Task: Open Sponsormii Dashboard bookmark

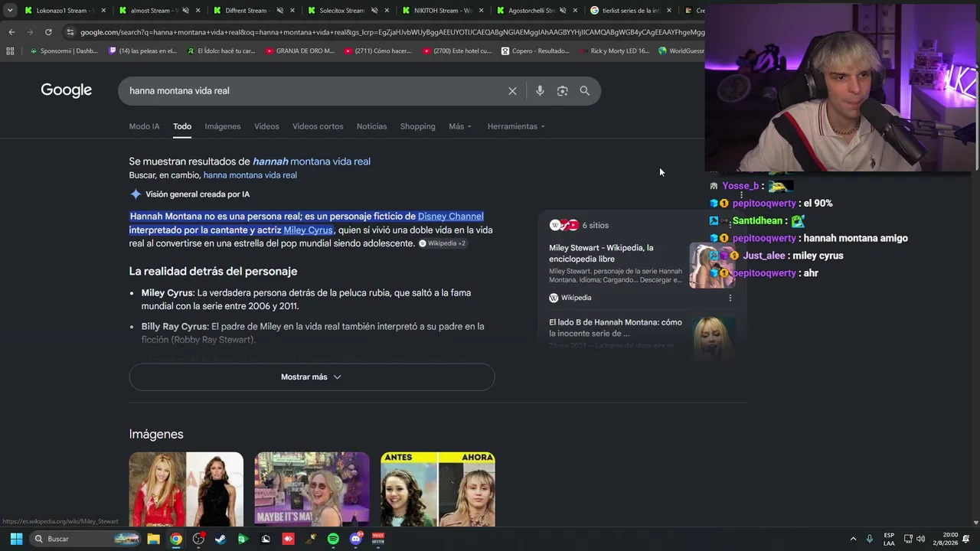Action: [64, 51]
